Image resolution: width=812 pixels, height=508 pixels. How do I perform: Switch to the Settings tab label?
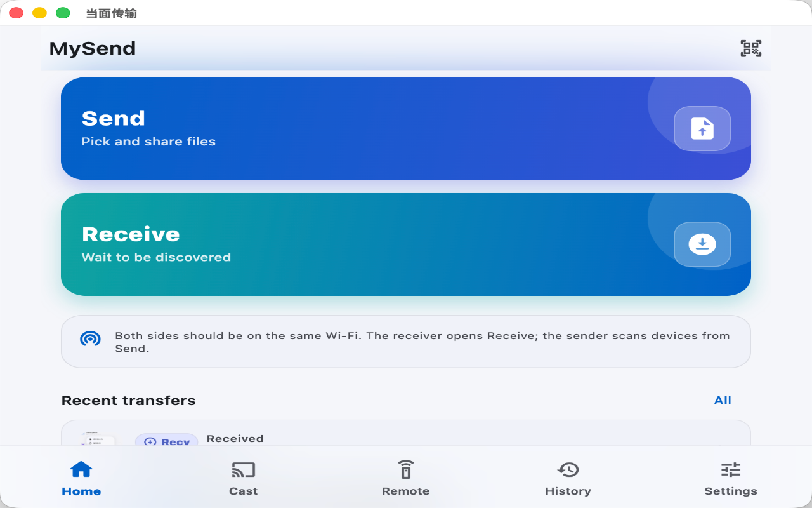click(x=731, y=491)
